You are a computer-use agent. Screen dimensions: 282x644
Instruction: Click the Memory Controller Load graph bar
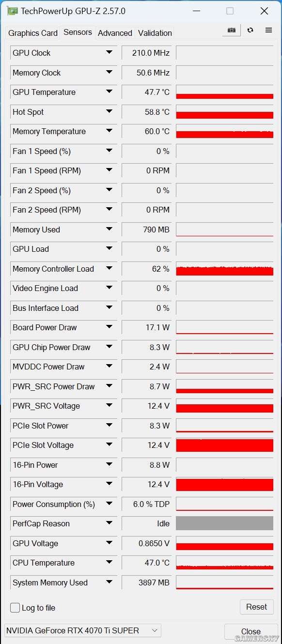[225, 269]
